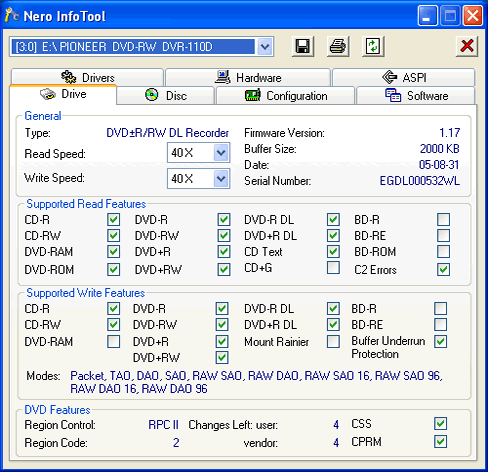Toggle Mount Rainier checkbox
The image size is (488, 472).
click(x=333, y=342)
